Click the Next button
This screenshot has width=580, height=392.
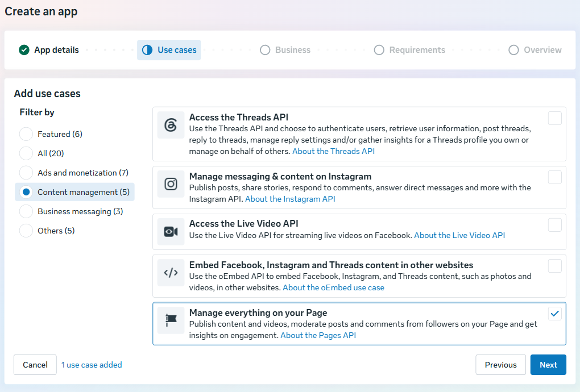pos(548,365)
